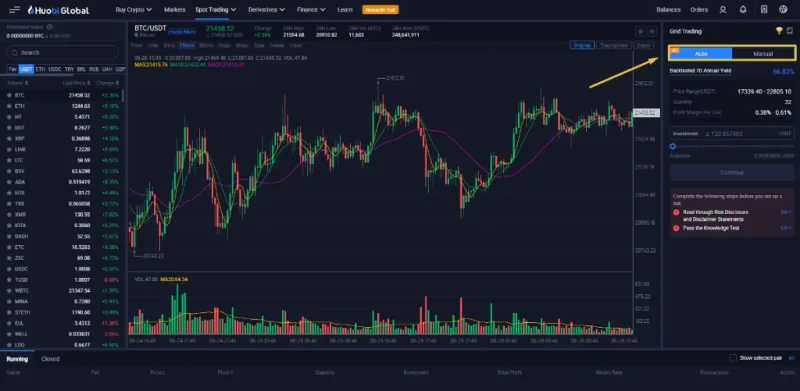Open the Running bots tab
Viewport: 800px width, 391px height.
(x=17, y=359)
